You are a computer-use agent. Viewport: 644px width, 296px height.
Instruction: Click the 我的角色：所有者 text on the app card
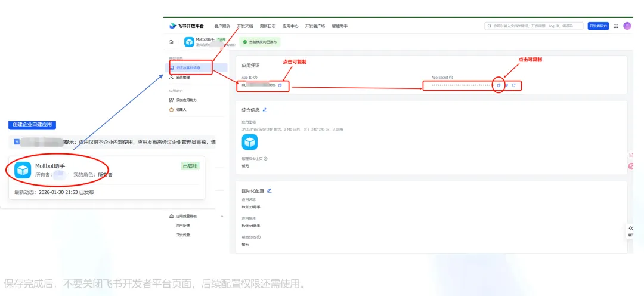93,175
